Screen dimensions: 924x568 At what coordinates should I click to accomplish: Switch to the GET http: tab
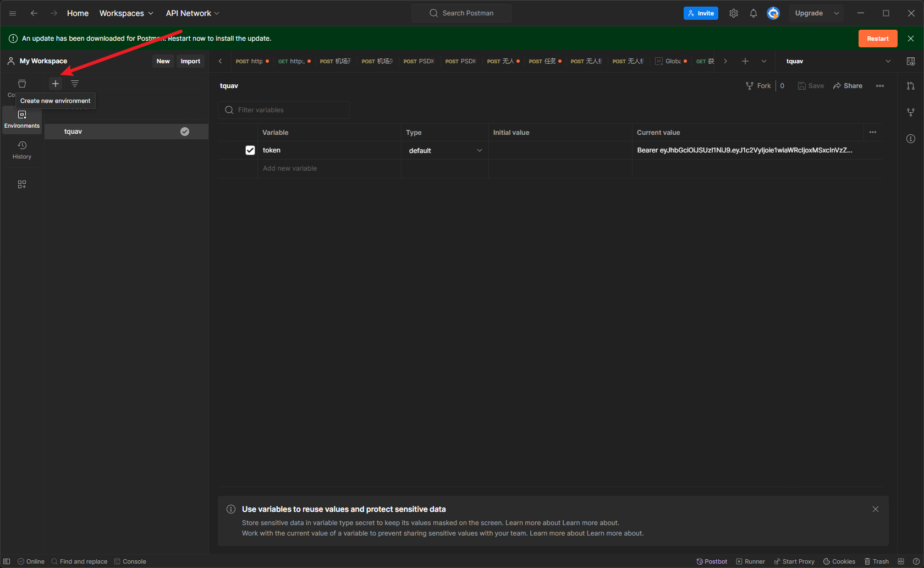coord(294,61)
